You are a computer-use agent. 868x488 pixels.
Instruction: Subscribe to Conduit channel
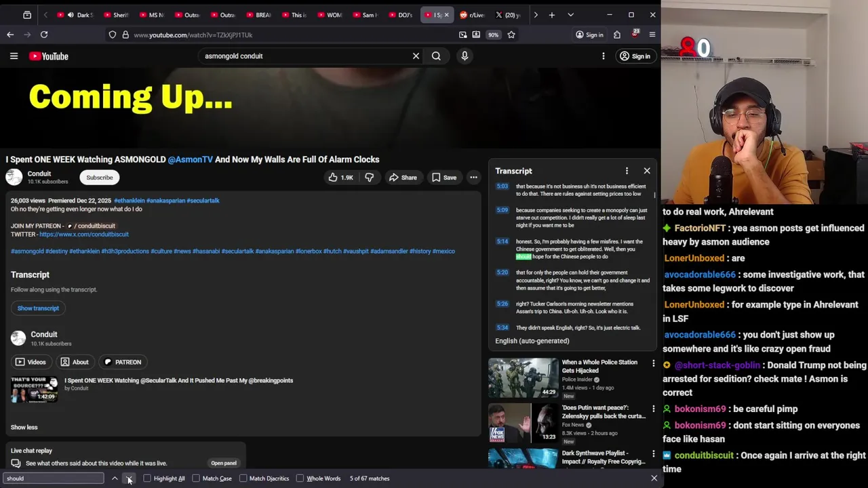pos(100,178)
